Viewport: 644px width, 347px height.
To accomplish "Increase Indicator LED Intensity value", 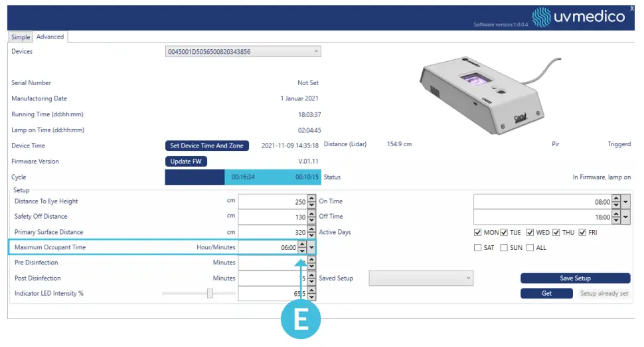I will (311, 290).
